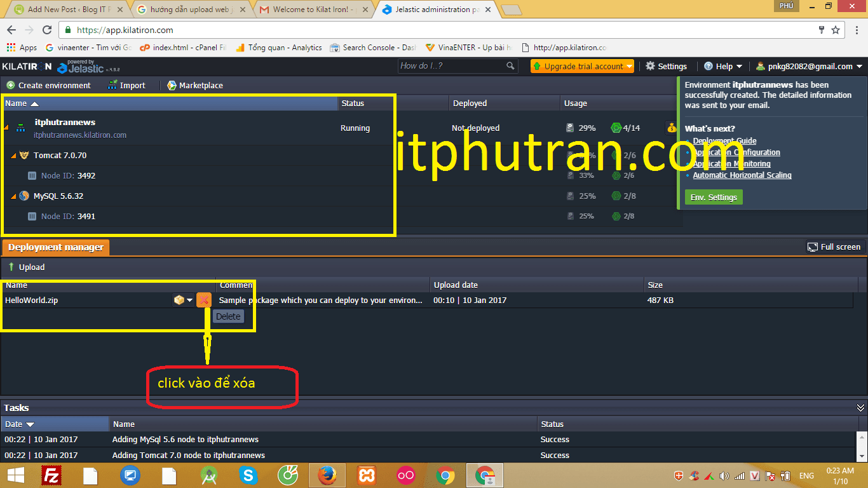Screen dimensions: 868x488
Task: Click the Create environment plus icon
Action: click(x=10, y=85)
